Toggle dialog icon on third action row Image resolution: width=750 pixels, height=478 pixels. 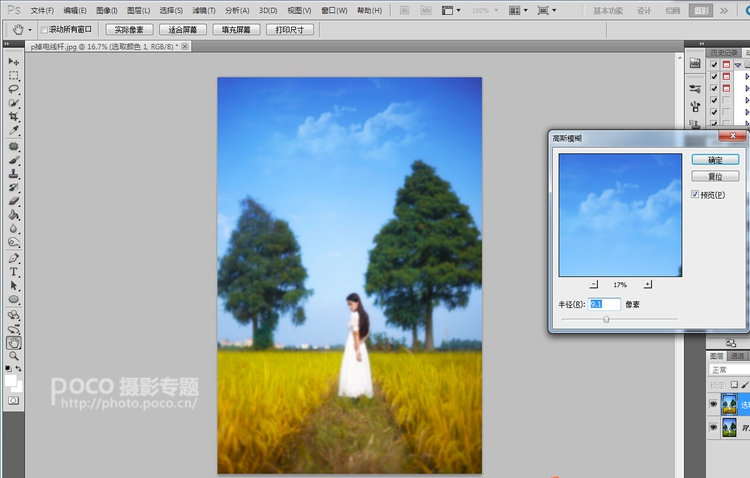coord(726,89)
